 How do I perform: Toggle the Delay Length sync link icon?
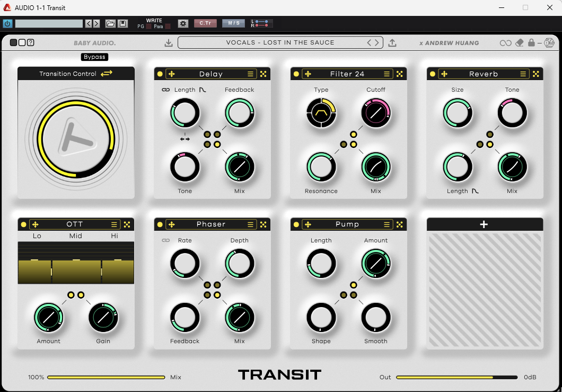(x=165, y=90)
